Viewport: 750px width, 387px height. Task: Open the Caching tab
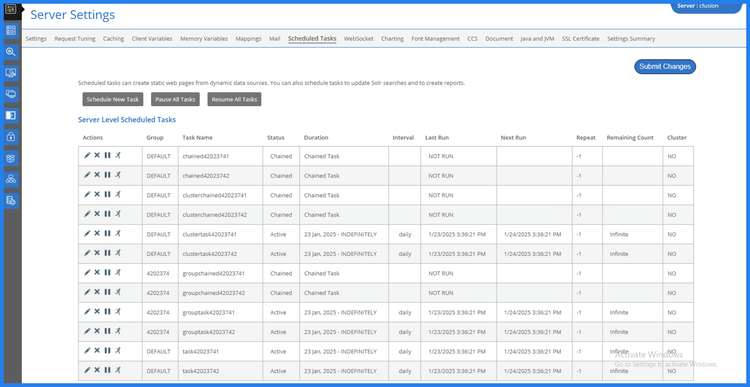pyautogui.click(x=113, y=39)
